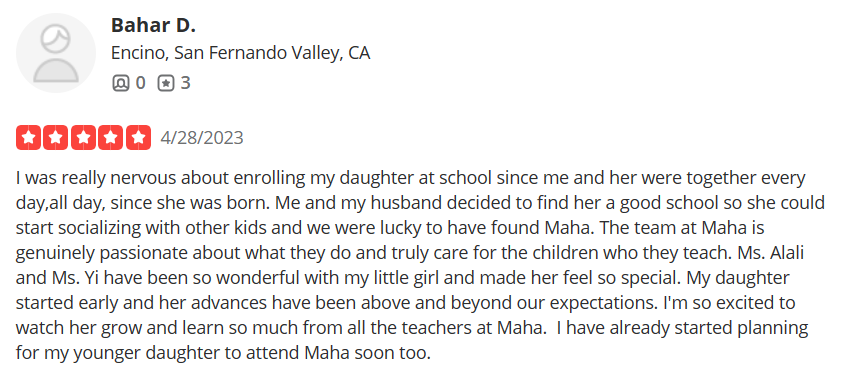The image size is (852, 370).
Task: Select the fourth red rating star
Action: (x=111, y=137)
